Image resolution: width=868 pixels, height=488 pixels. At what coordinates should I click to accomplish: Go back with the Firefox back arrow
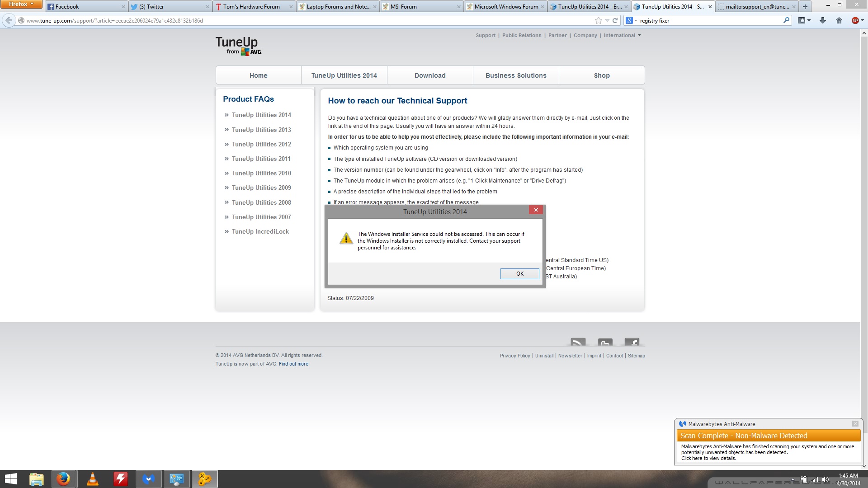[9, 20]
